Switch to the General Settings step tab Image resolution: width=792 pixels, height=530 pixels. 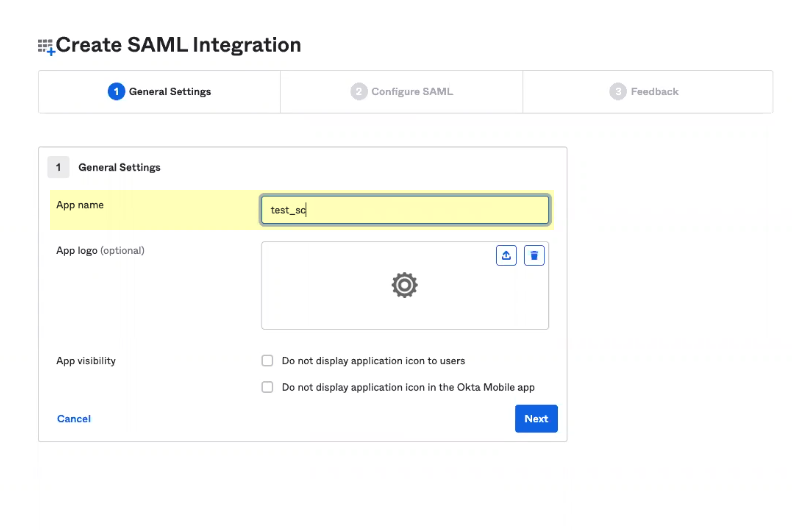point(160,92)
